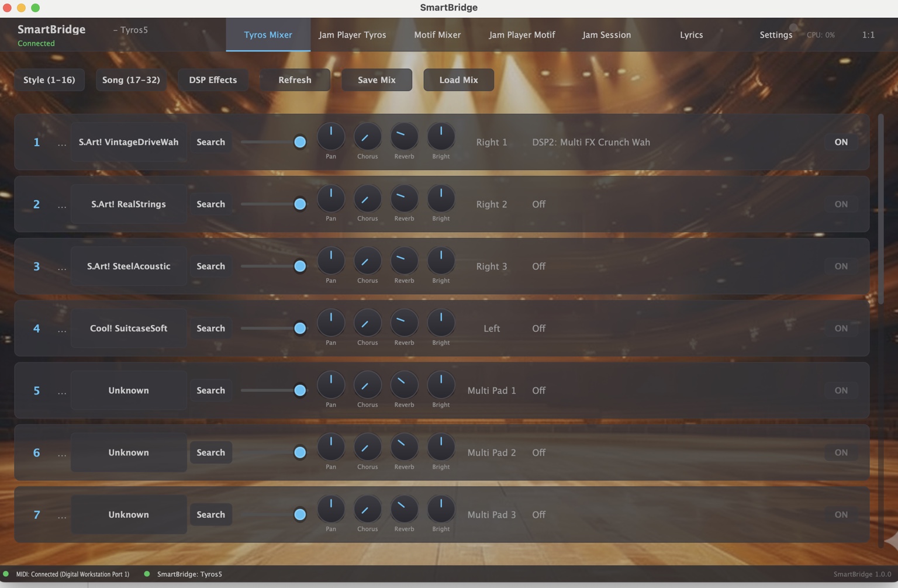Click the Chorus knob on channel 2

click(x=367, y=199)
